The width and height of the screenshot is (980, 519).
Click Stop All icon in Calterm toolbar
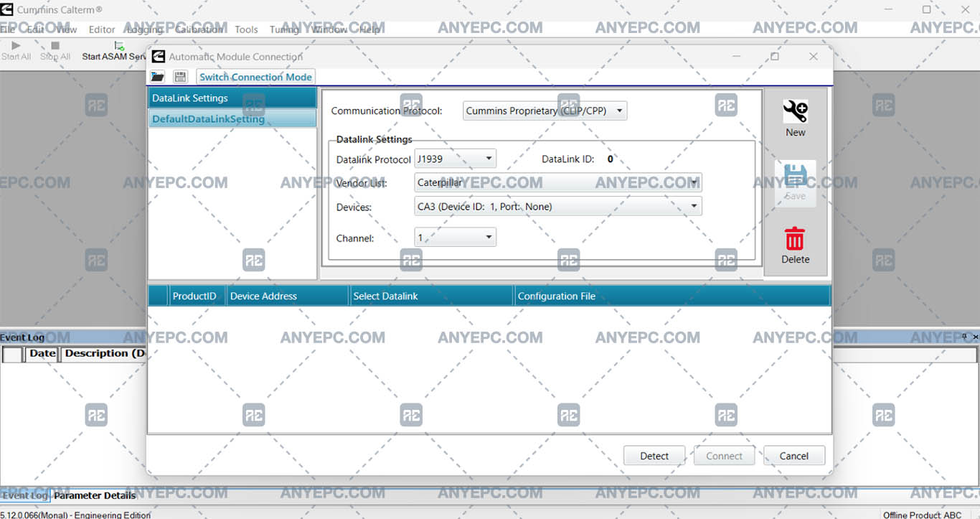click(x=55, y=46)
